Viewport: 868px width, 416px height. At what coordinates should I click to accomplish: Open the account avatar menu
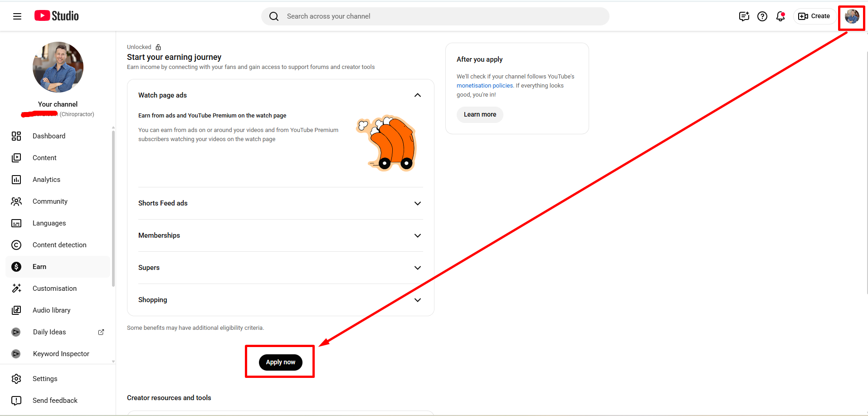[852, 17]
